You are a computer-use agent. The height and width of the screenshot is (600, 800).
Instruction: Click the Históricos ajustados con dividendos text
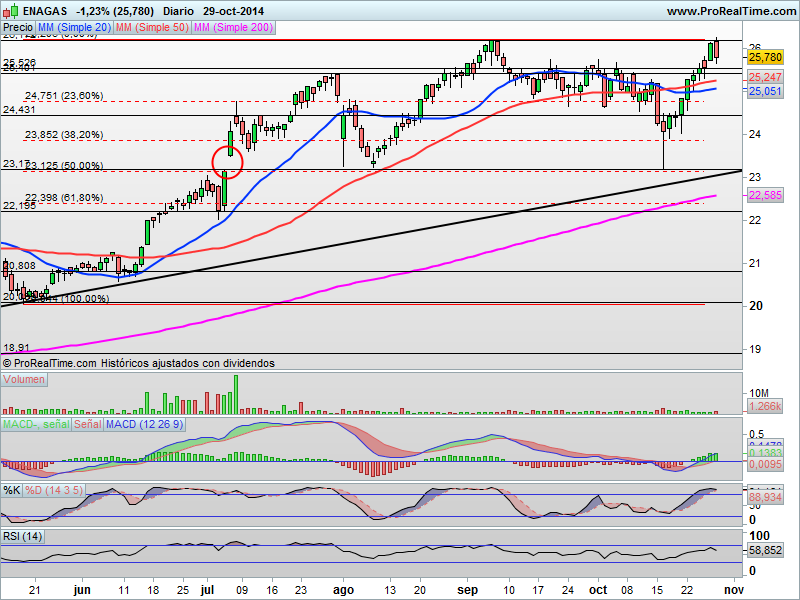(188, 363)
